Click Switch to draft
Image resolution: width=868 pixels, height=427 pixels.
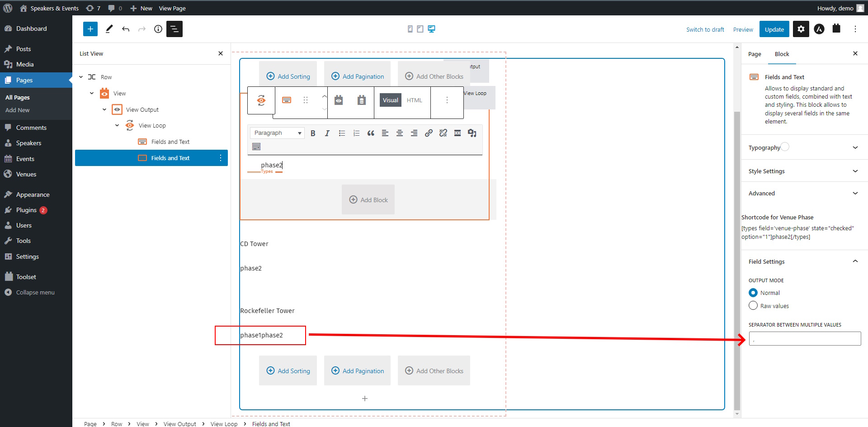pyautogui.click(x=705, y=30)
